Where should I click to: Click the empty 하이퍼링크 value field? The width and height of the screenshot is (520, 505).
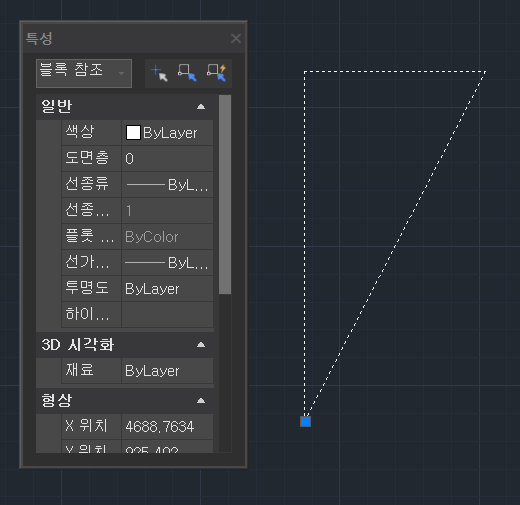point(167,314)
